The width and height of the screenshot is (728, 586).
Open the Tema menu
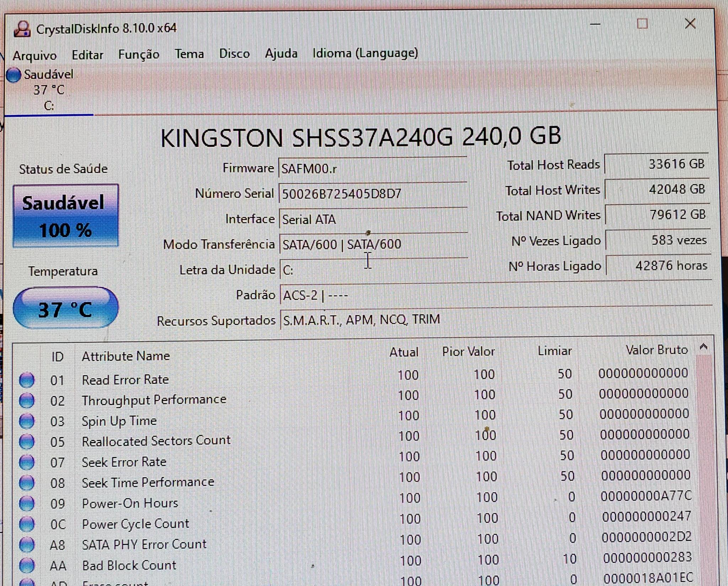tap(189, 54)
